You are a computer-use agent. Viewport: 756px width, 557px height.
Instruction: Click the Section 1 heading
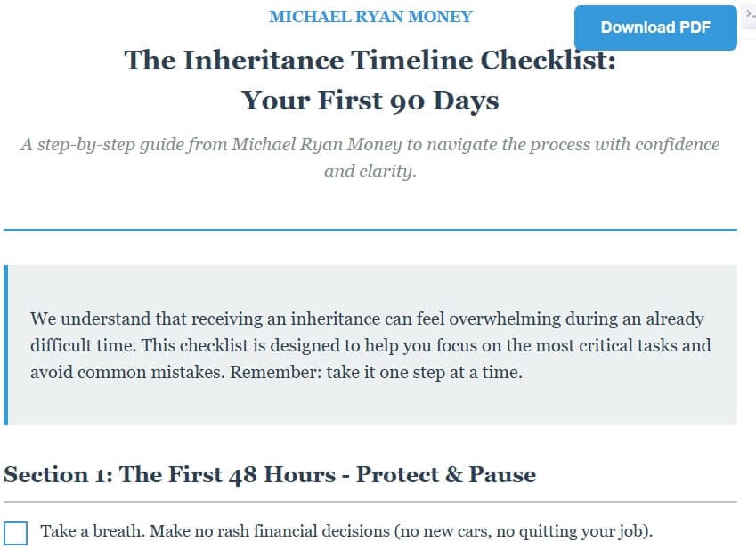coord(269,474)
